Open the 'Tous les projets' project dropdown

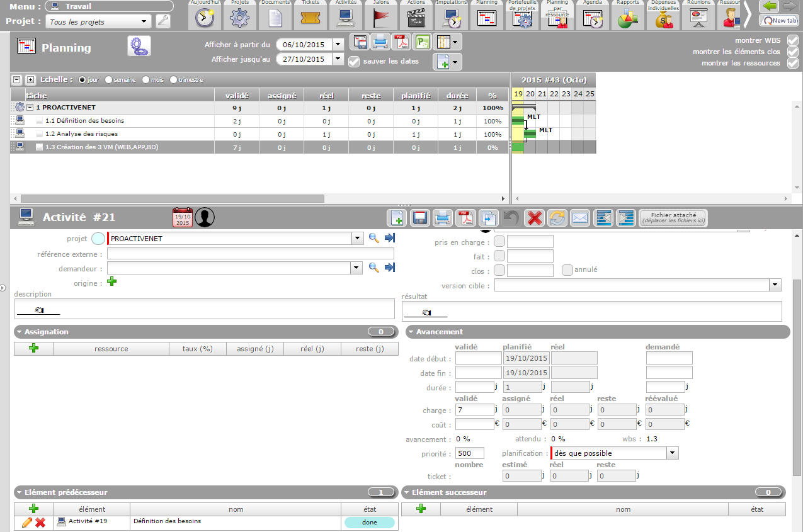tap(98, 21)
